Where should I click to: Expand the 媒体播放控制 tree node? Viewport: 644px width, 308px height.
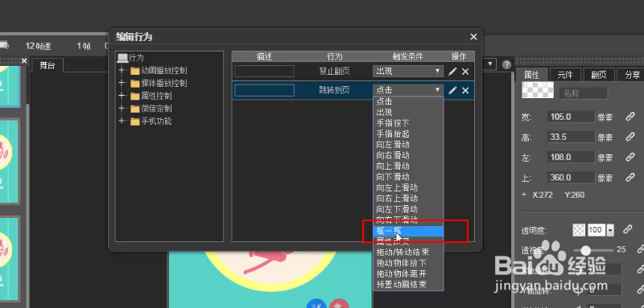122,84
